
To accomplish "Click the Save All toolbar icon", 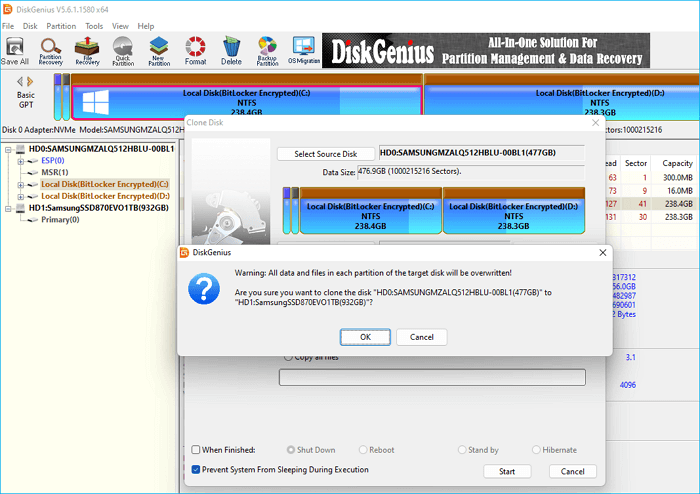I will pos(15,51).
